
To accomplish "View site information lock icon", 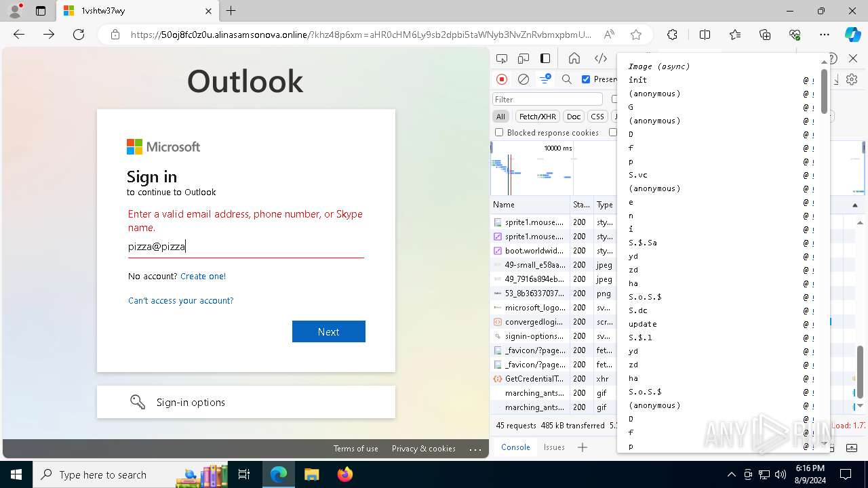I will (115, 35).
